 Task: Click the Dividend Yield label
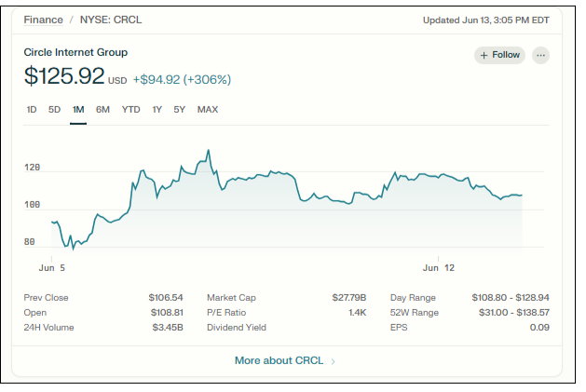pyautogui.click(x=237, y=328)
